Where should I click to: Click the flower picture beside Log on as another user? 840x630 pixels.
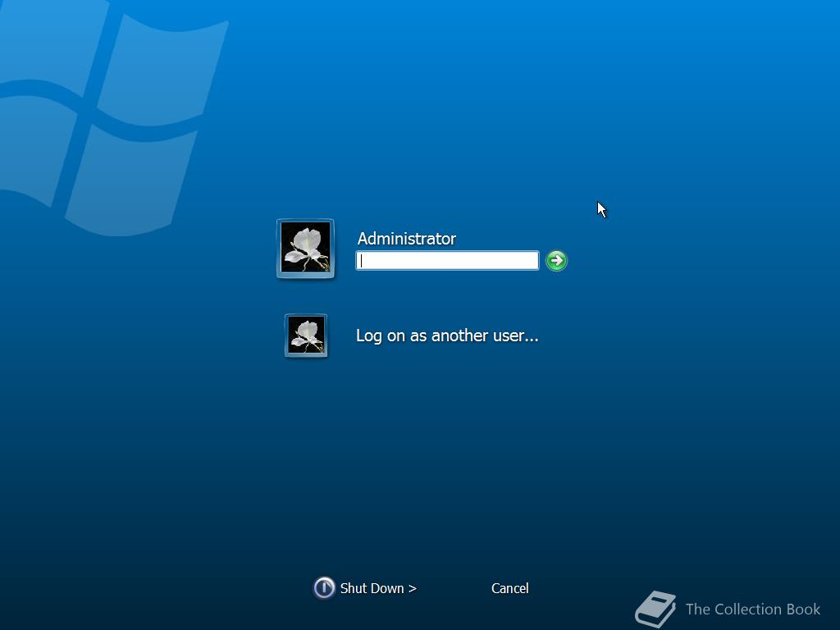pos(306,336)
